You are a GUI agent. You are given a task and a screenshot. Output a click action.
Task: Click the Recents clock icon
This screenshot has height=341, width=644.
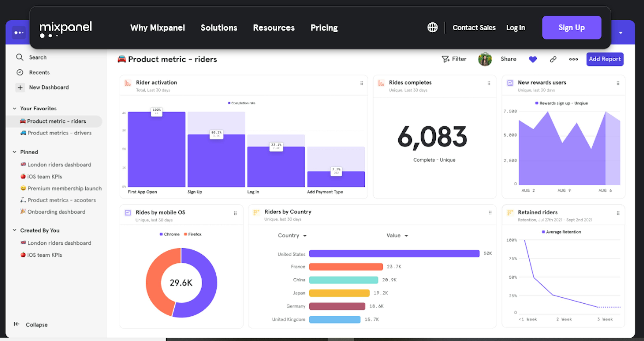pyautogui.click(x=19, y=72)
